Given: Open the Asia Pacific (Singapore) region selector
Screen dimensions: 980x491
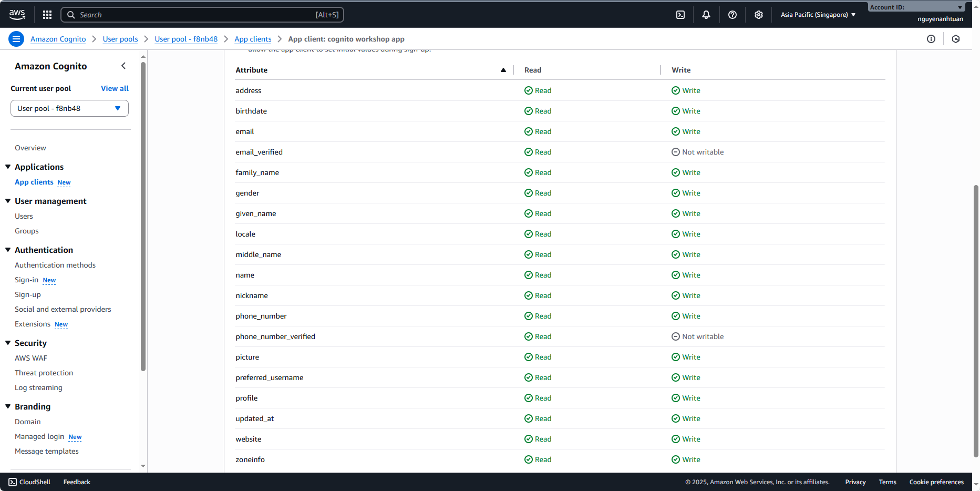Looking at the screenshot, I should click(818, 15).
